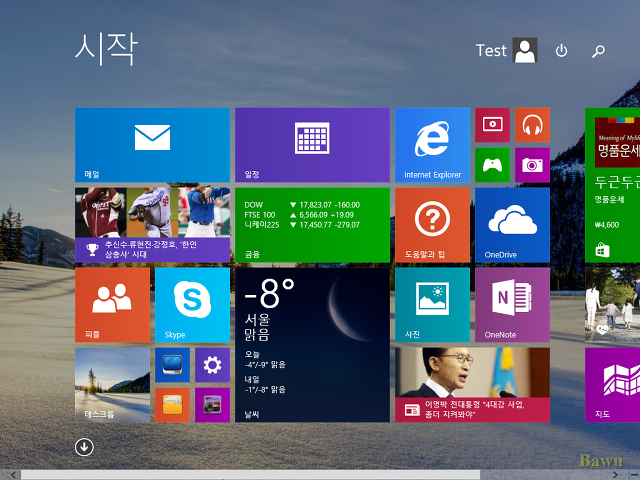Open the Weather tile showing Seoul -8°
This screenshot has width=640, height=480.
pyautogui.click(x=312, y=345)
